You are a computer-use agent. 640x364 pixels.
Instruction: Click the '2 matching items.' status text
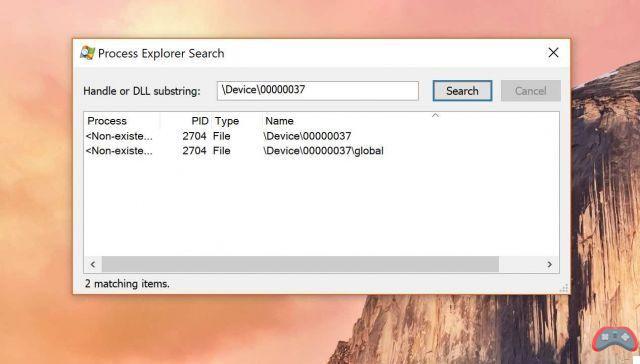click(x=127, y=284)
